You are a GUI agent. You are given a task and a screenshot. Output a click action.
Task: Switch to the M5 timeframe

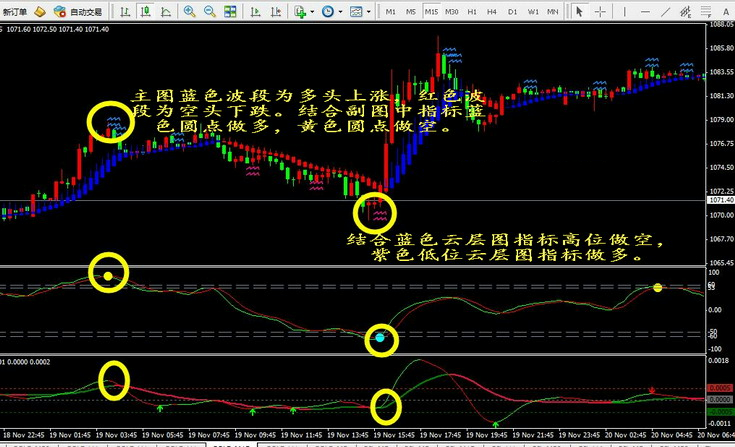pos(411,12)
